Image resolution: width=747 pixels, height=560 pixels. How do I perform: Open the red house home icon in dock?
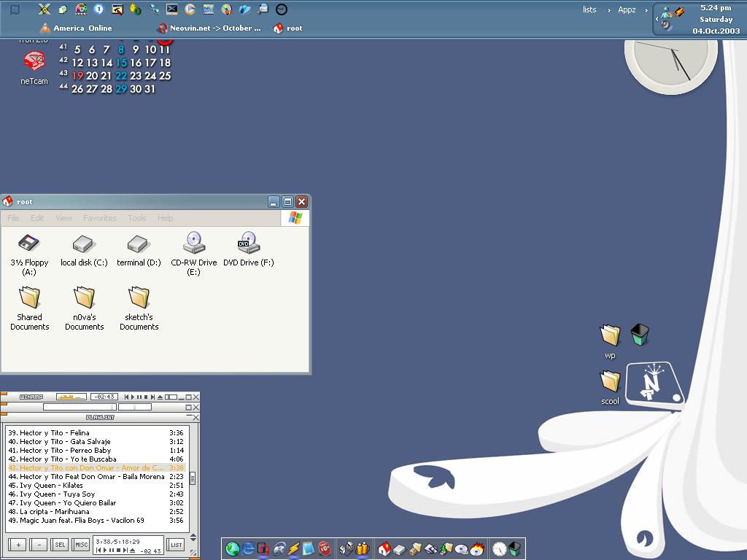(384, 549)
